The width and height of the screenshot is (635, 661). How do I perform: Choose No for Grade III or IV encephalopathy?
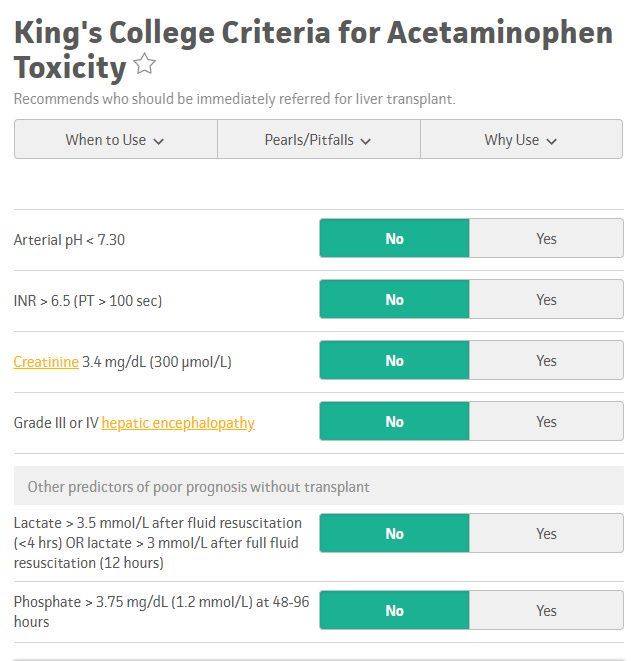point(394,421)
